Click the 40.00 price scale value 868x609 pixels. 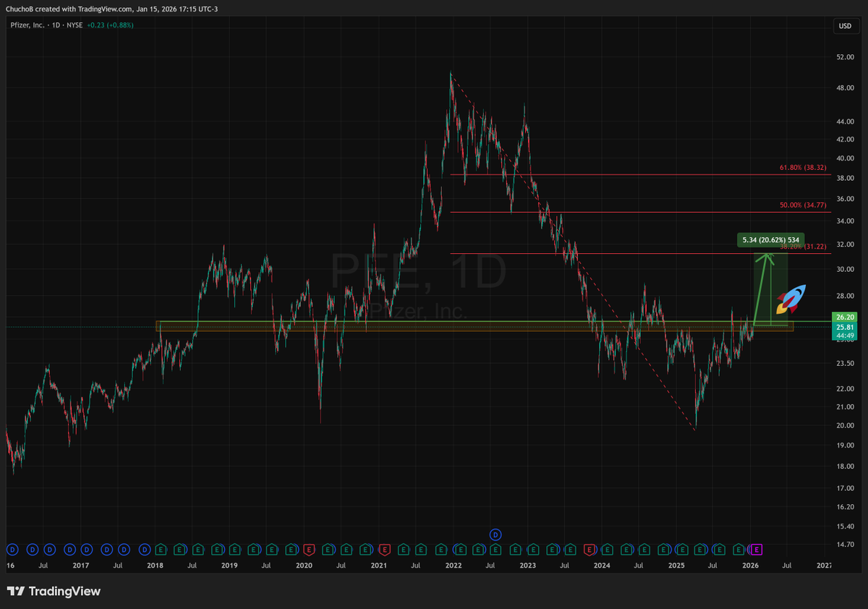click(x=845, y=158)
